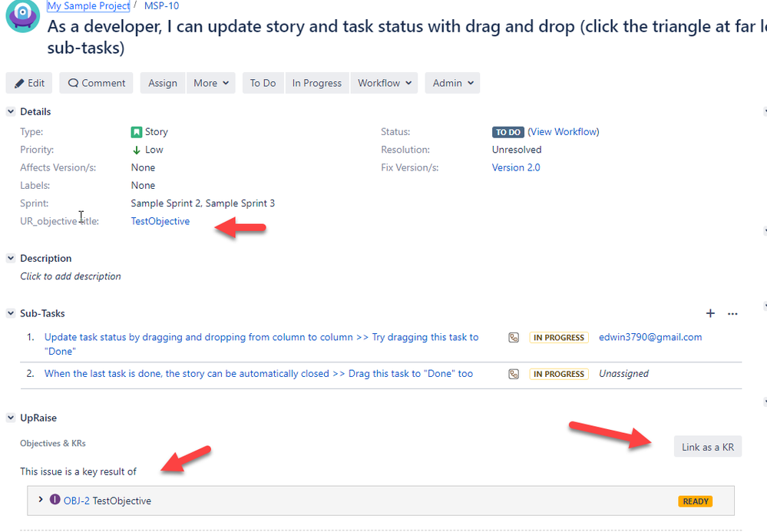Image resolution: width=767 pixels, height=532 pixels.
Task: Click the Comment button
Action: 97,83
